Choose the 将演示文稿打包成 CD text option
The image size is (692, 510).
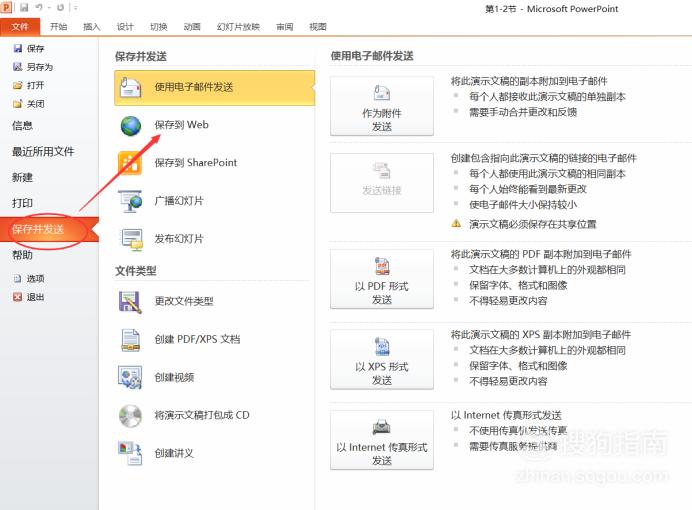(202, 415)
